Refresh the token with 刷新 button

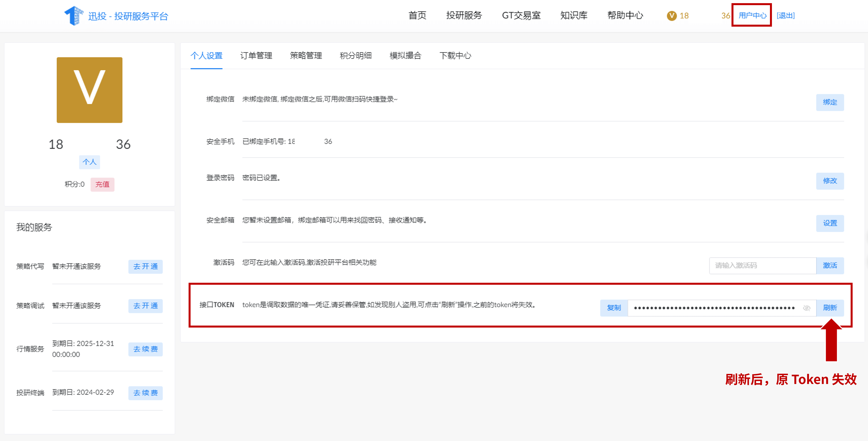coord(830,308)
